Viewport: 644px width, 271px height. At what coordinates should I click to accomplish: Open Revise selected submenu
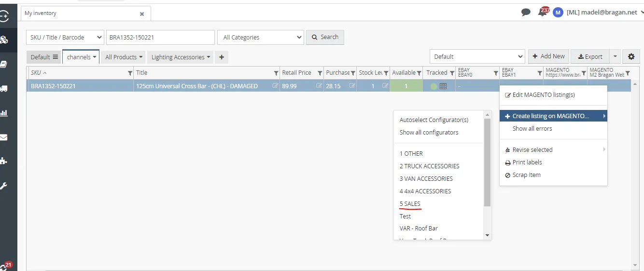pyautogui.click(x=553, y=150)
